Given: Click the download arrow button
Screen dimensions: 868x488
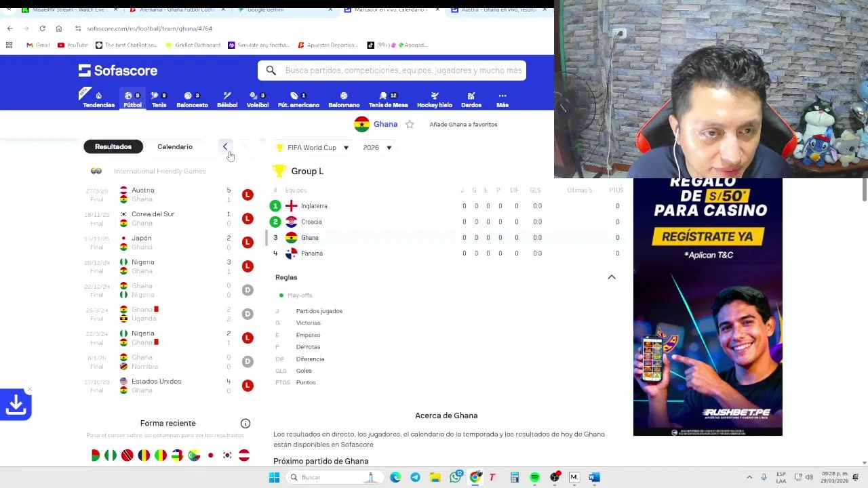Looking at the screenshot, I should [16, 405].
